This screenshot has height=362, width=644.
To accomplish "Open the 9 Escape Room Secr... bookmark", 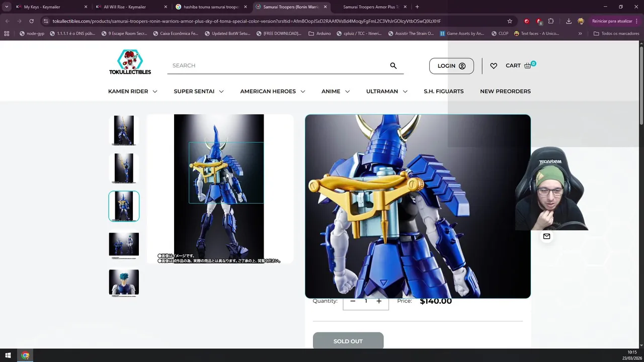I will (124, 34).
